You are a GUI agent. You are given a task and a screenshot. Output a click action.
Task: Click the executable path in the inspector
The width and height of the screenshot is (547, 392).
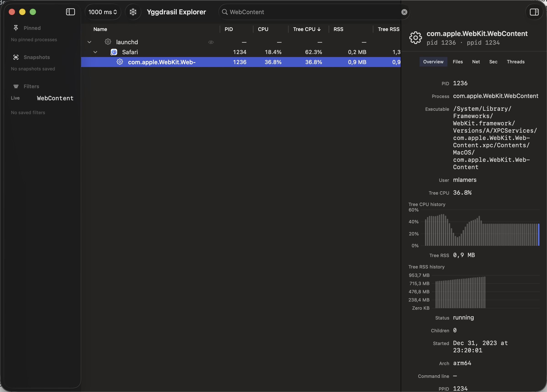tap(495, 138)
